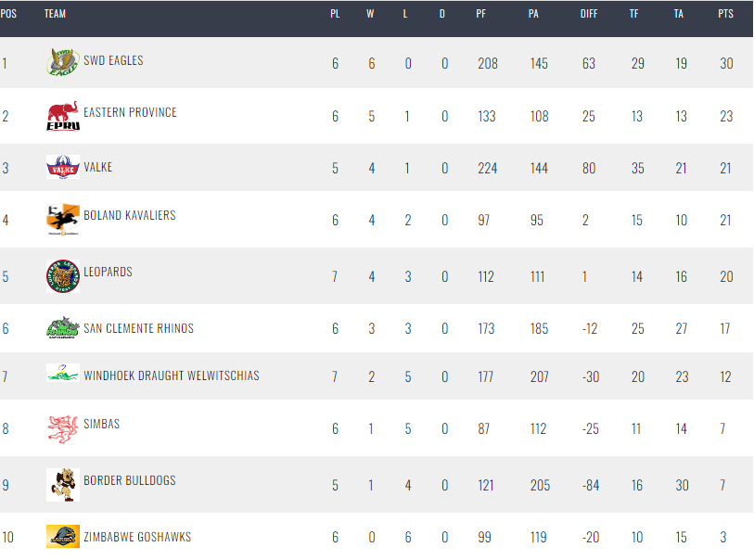Select the Border Bulldogs mascot logo

click(63, 485)
